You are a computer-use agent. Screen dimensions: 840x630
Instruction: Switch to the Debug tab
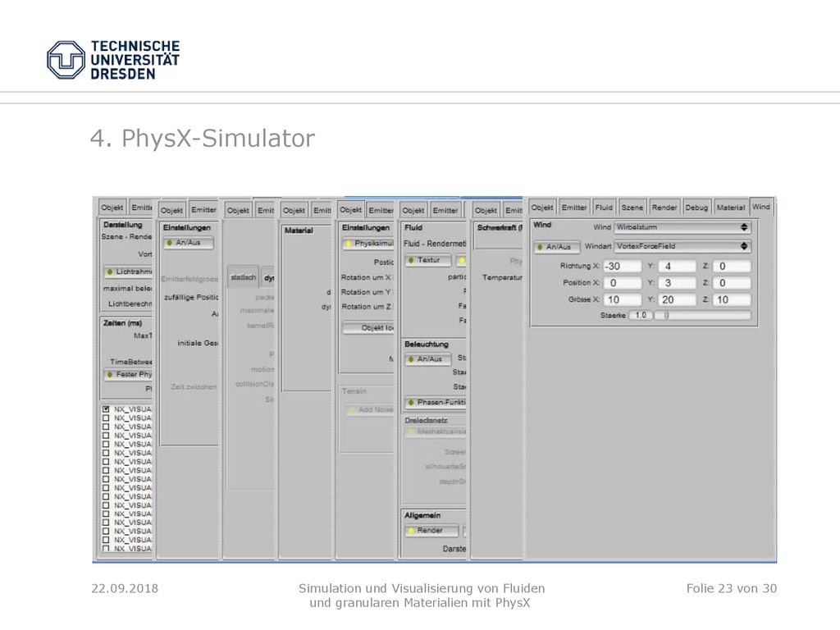pos(696,208)
